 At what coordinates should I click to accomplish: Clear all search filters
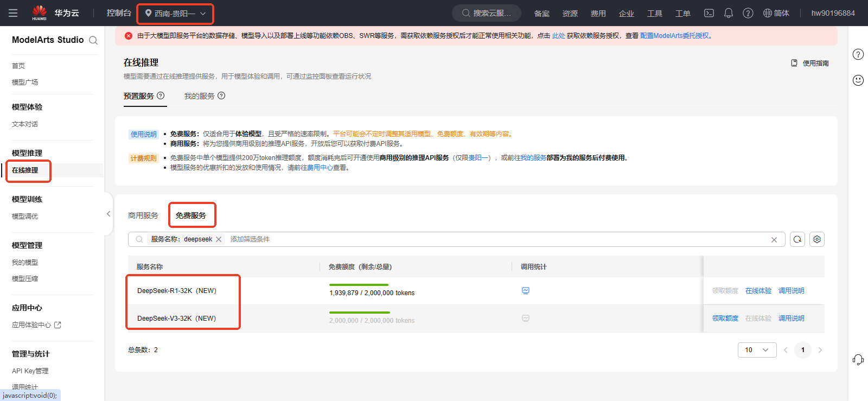tap(774, 239)
